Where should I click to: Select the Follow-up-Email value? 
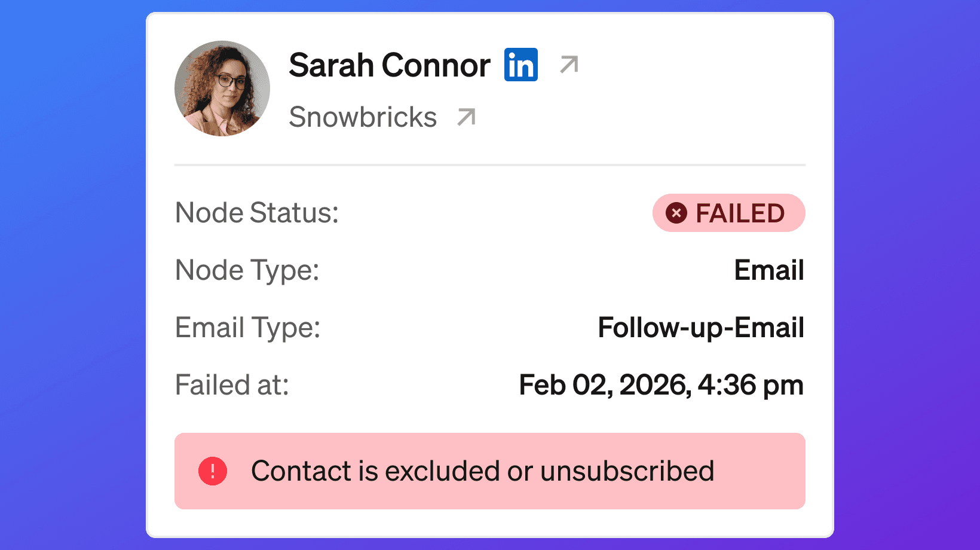tap(701, 328)
